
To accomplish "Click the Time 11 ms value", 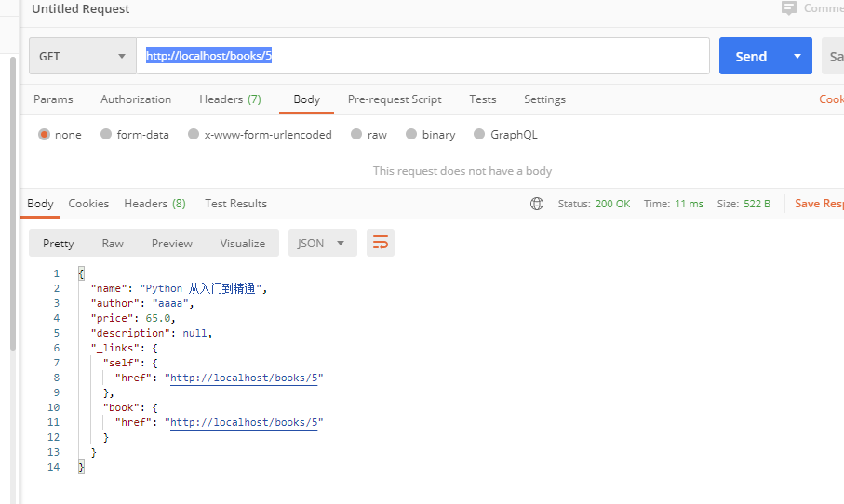I will (689, 204).
